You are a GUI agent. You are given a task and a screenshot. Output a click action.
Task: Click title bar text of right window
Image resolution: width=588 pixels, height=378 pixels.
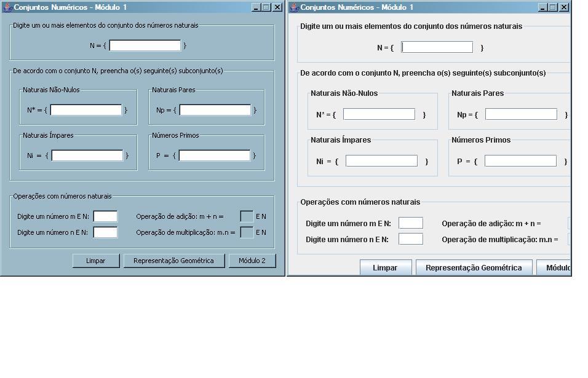pyautogui.click(x=357, y=7)
